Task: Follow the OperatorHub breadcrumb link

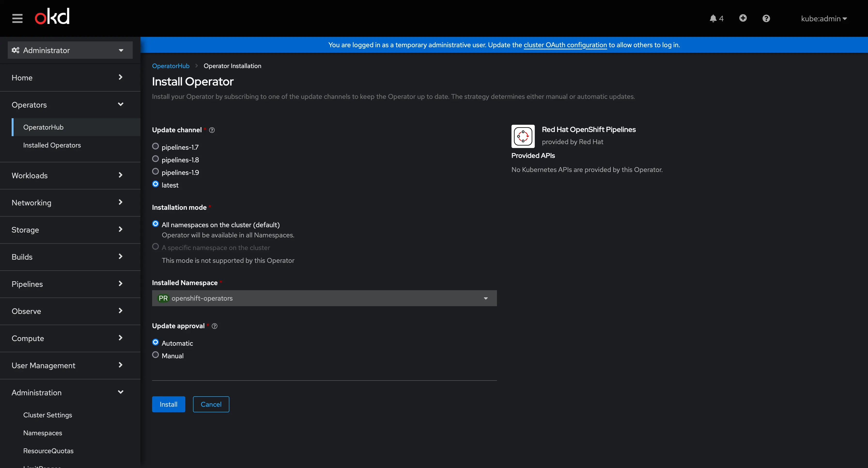Action: click(170, 66)
